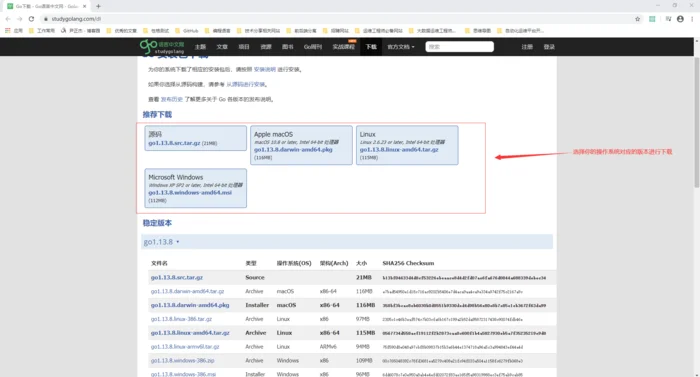Click go1.13.8.linux-386.tar.gz in the table
The height and width of the screenshot is (377, 700).
click(x=181, y=319)
